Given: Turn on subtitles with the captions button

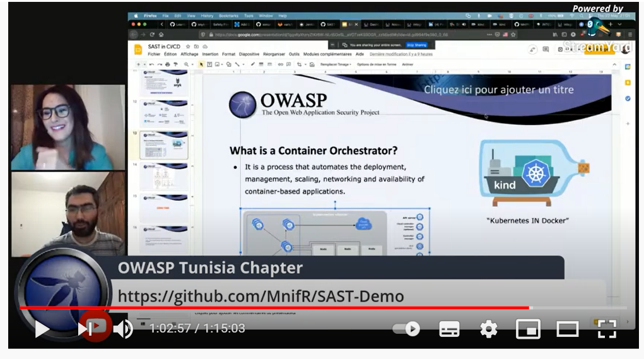Looking at the screenshot, I should pyautogui.click(x=449, y=329).
